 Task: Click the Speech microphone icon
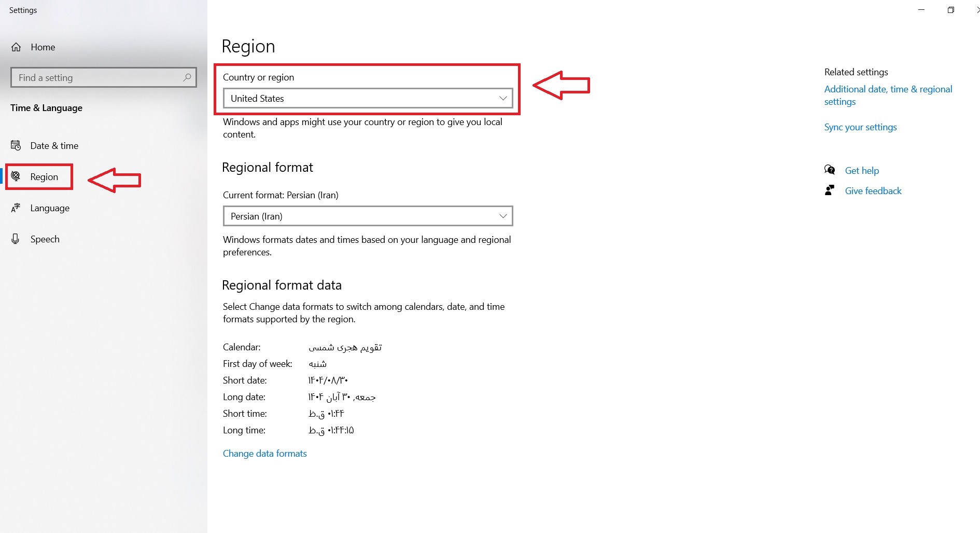click(x=16, y=239)
